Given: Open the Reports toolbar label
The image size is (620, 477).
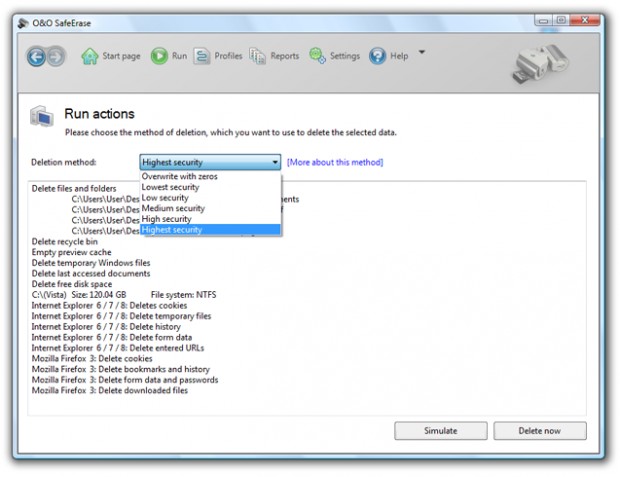Looking at the screenshot, I should point(285,56).
